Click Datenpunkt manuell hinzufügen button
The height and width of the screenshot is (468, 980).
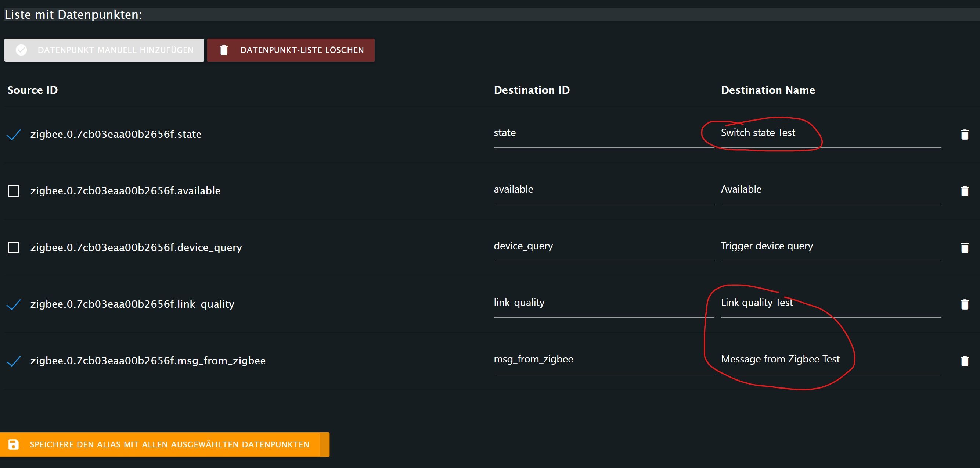point(104,50)
